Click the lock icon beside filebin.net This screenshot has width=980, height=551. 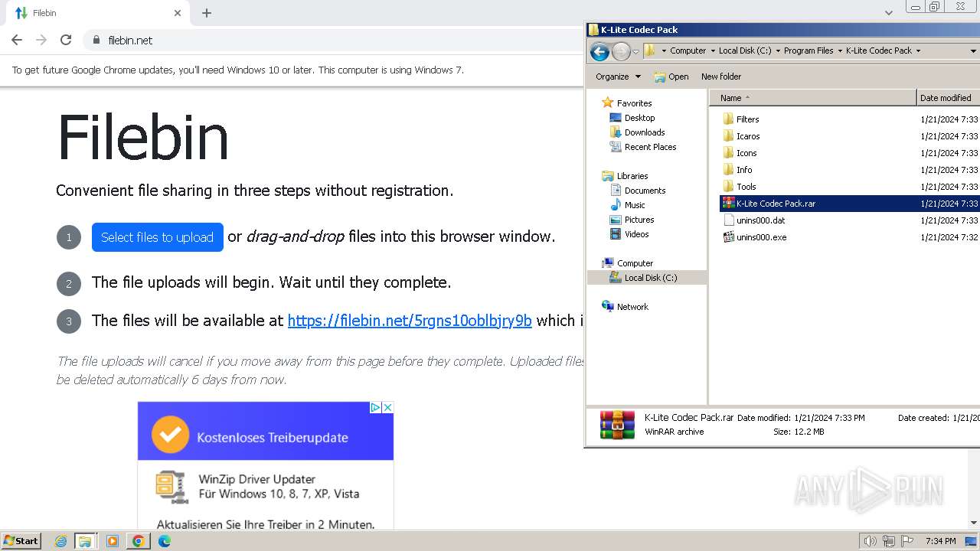[96, 40]
